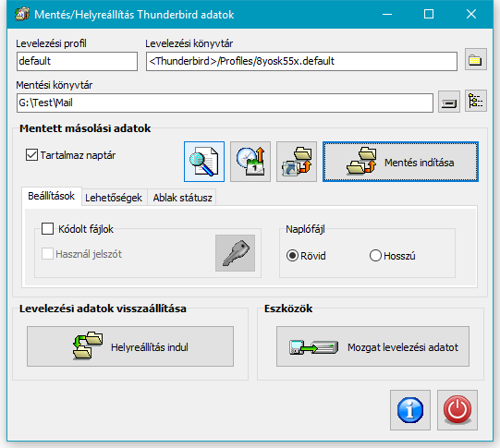Click the app icon in title bar

[x=21, y=15]
